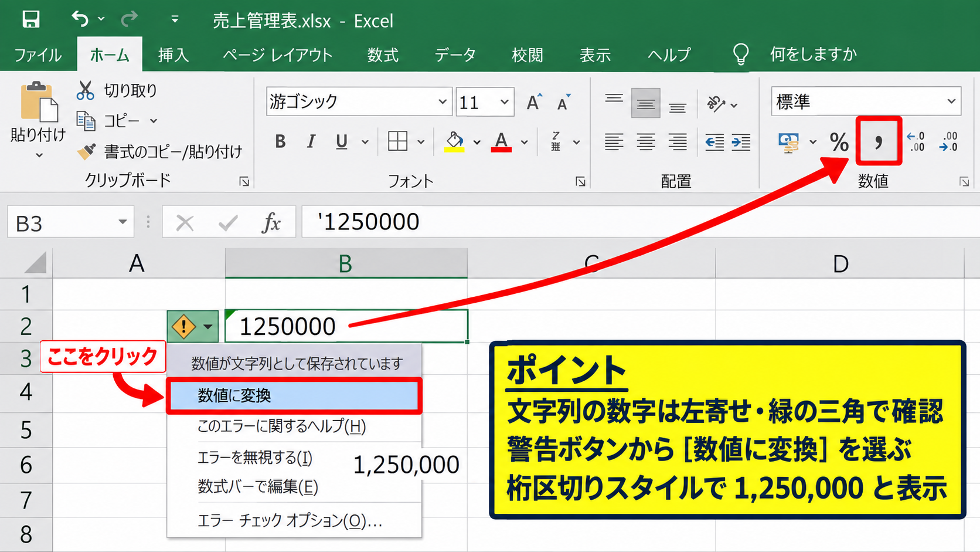Click the accounting currency format icon

pyautogui.click(x=788, y=142)
